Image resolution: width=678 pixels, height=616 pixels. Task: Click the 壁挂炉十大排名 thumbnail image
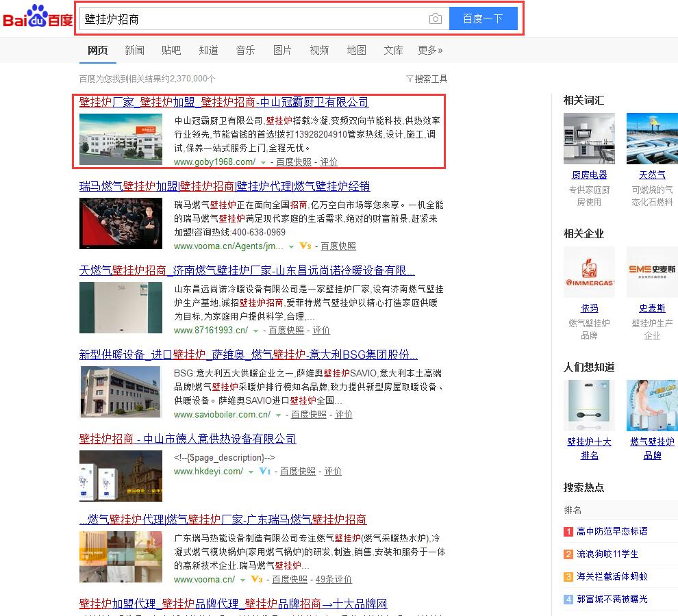click(589, 405)
